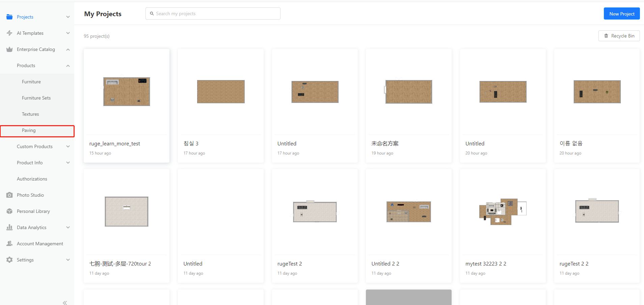644x305 pixels.
Task: Expand the Custom Products submenu chevron
Action: coord(68,146)
